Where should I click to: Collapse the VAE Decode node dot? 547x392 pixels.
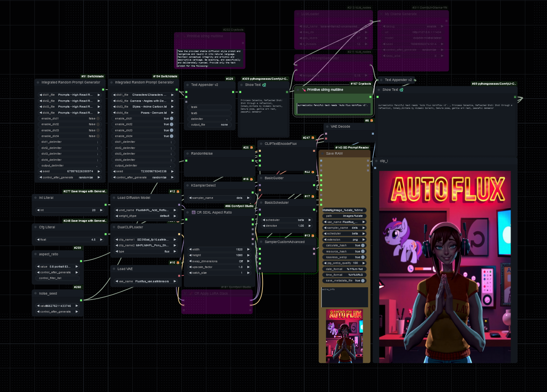click(327, 126)
